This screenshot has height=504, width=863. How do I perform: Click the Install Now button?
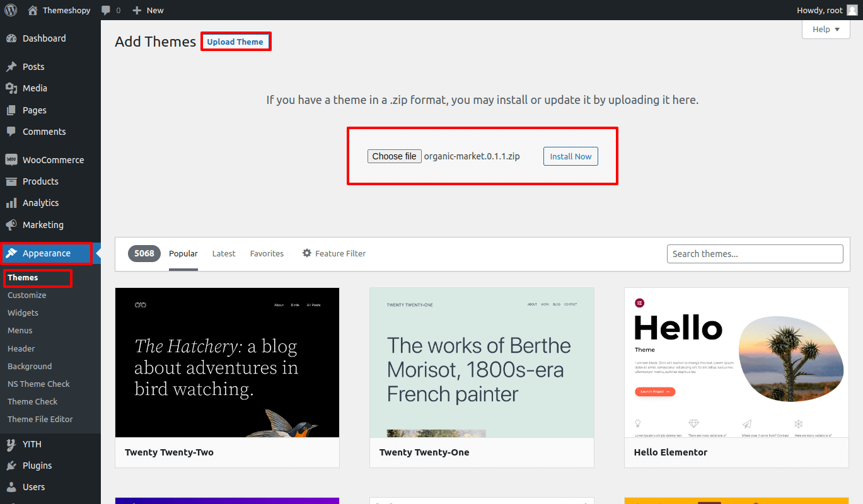(571, 156)
